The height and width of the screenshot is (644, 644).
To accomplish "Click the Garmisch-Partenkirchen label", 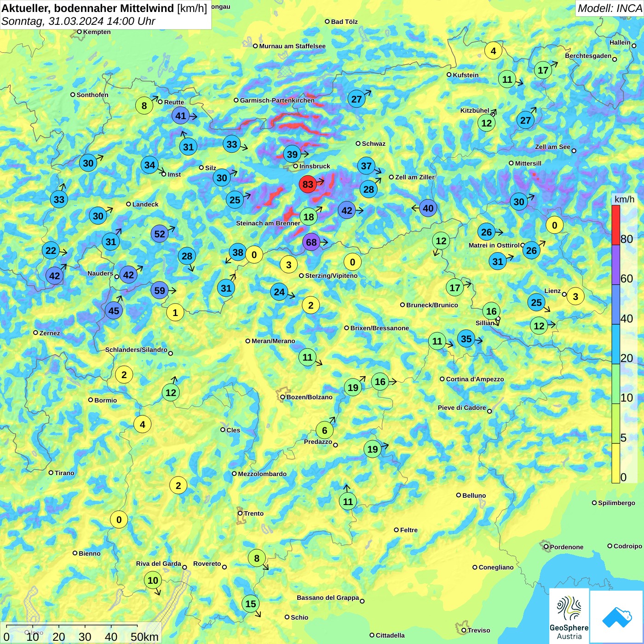I will pos(277,100).
